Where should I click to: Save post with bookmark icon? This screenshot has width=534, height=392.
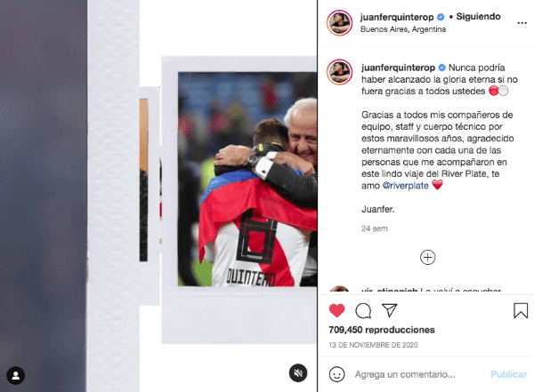point(521,310)
